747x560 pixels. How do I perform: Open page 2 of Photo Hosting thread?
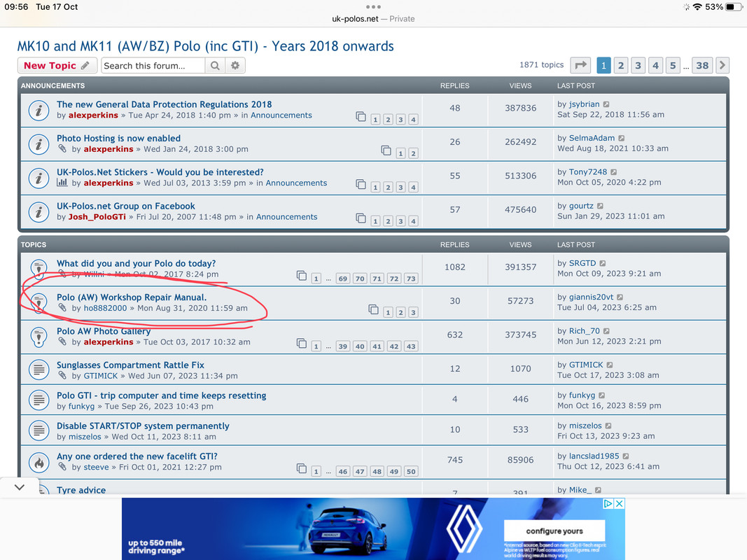[413, 153]
